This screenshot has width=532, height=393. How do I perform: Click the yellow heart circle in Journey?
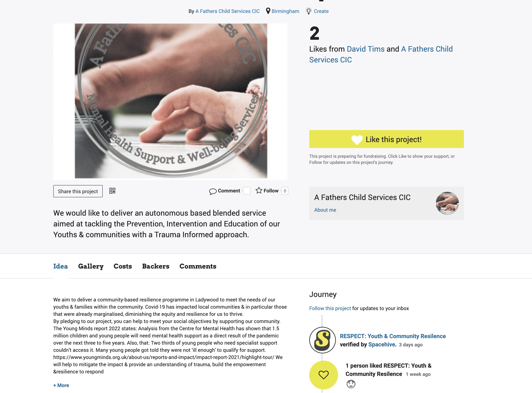point(323,375)
